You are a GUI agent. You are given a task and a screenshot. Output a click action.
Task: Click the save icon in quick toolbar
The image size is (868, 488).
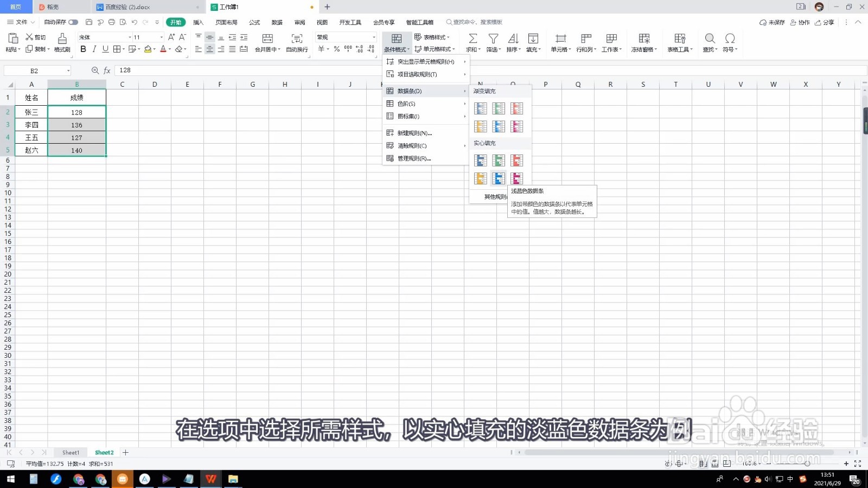tap(89, 22)
